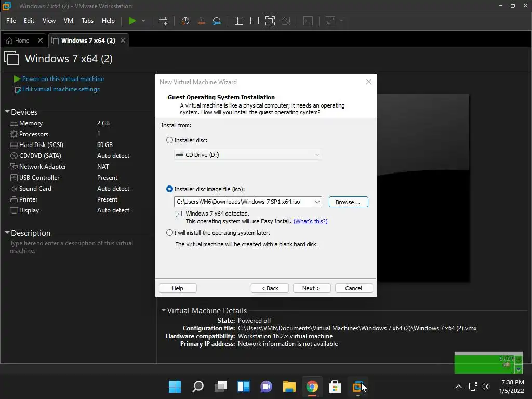Close the Windows 7 x64 (2) tab
532x399 pixels.
[123, 41]
